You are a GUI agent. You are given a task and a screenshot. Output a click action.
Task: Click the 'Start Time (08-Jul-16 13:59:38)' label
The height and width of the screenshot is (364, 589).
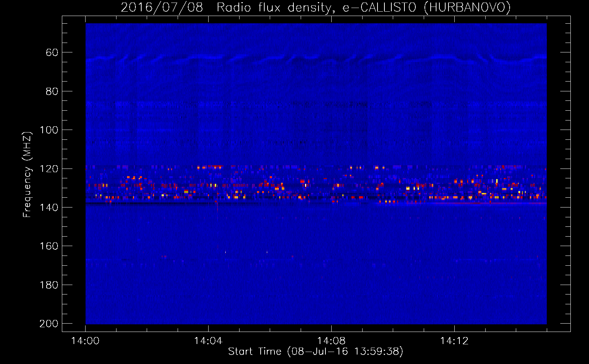coord(316,352)
